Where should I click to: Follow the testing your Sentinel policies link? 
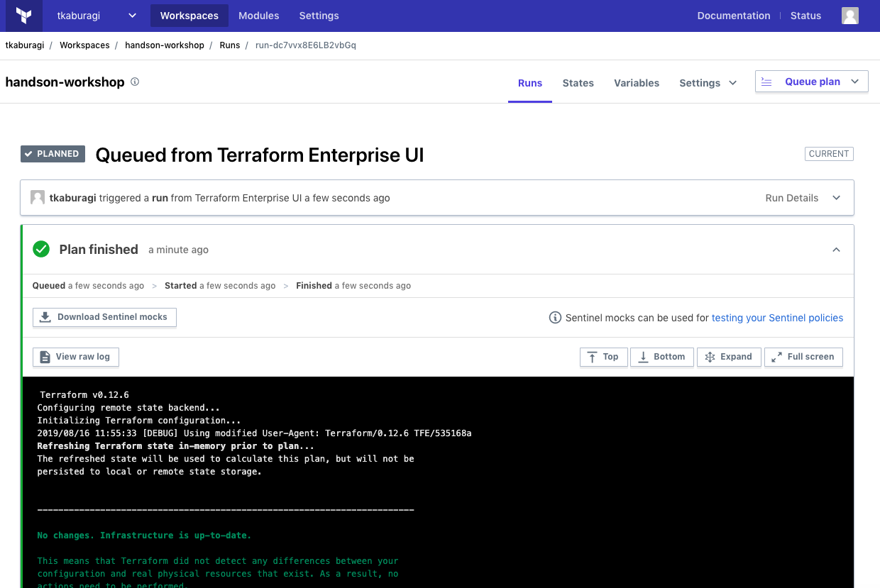(x=777, y=318)
